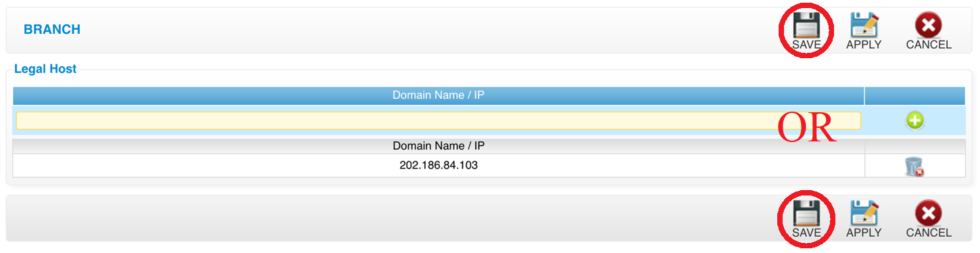
Task: Click the APPLY text label in bottom bar
Action: click(864, 233)
